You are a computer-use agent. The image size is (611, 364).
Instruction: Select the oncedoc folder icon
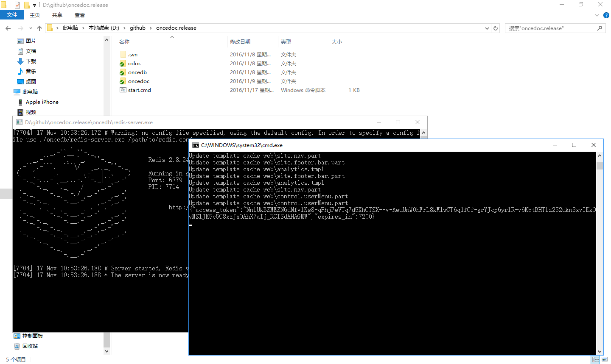123,81
